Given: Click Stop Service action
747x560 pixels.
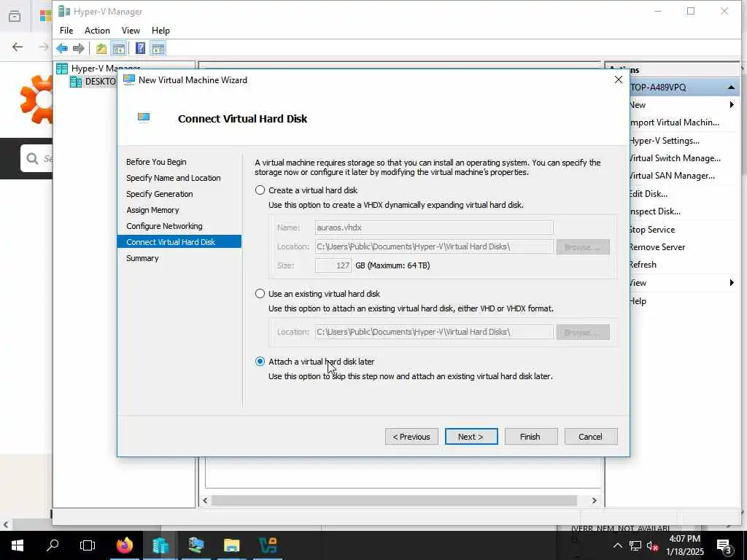Looking at the screenshot, I should [652, 230].
